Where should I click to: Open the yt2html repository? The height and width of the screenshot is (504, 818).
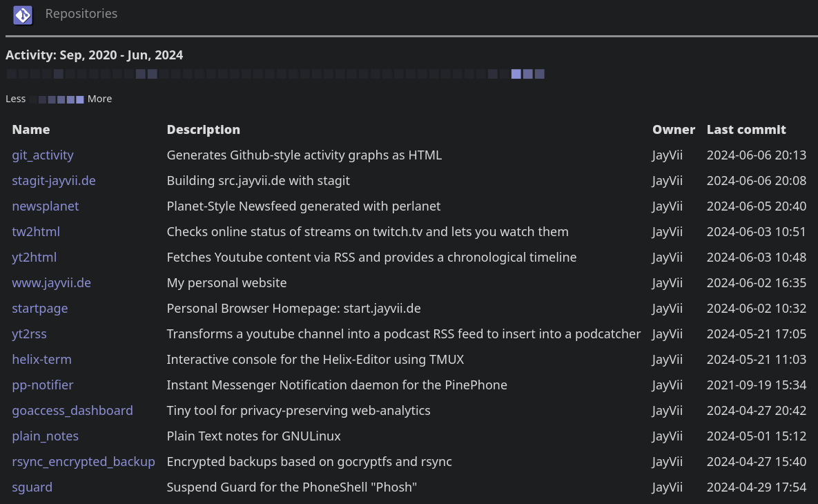35,258
